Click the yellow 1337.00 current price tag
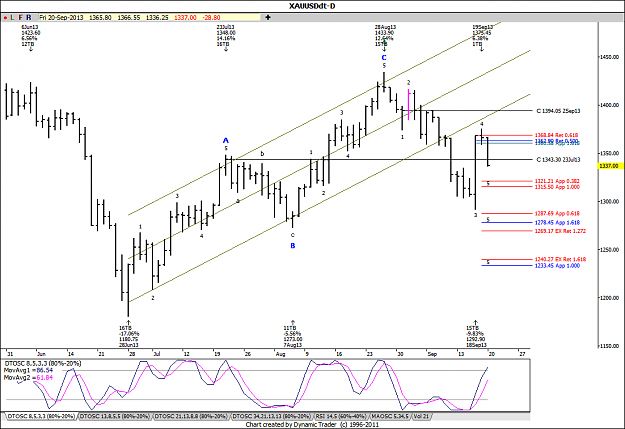 [x=608, y=166]
